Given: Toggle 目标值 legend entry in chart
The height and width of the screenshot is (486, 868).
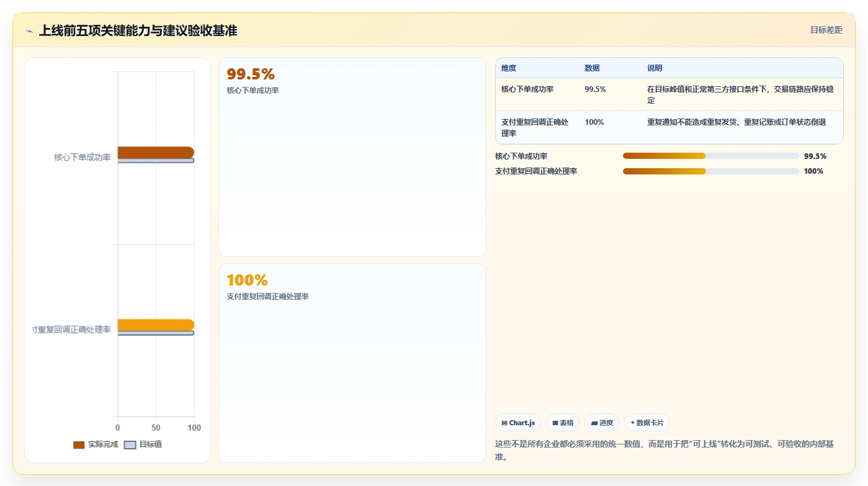Looking at the screenshot, I should (x=143, y=444).
